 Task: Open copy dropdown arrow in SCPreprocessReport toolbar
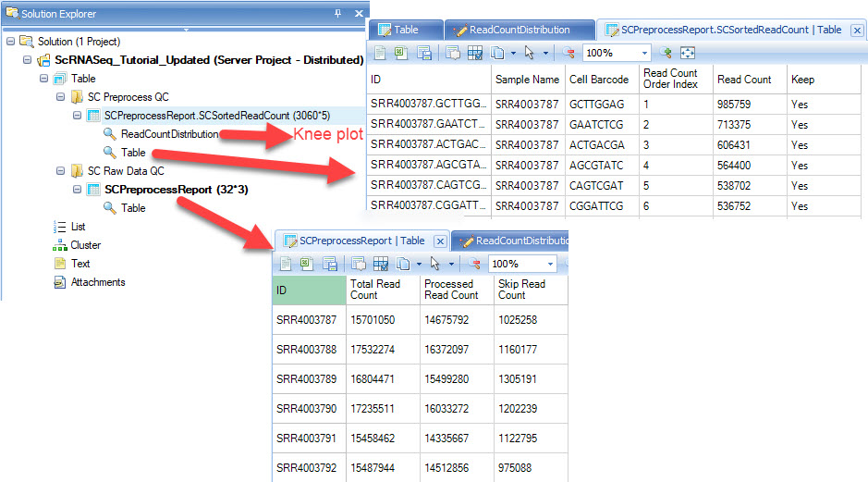pos(419,265)
